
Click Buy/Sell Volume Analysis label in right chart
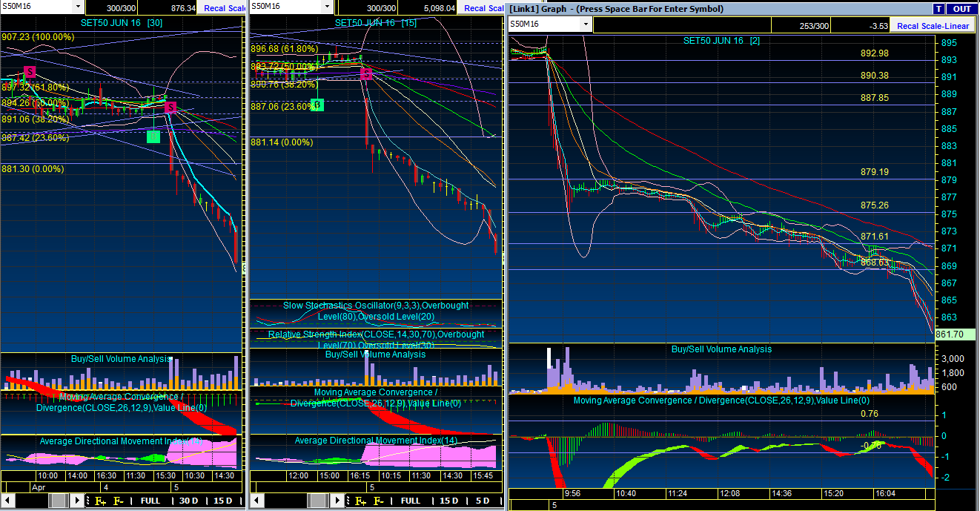coord(721,349)
